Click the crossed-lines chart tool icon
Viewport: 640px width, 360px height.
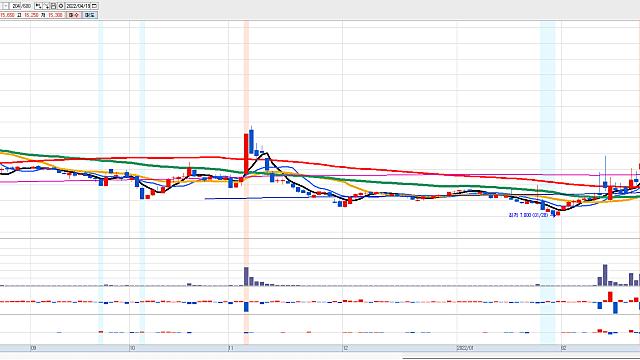46,6
